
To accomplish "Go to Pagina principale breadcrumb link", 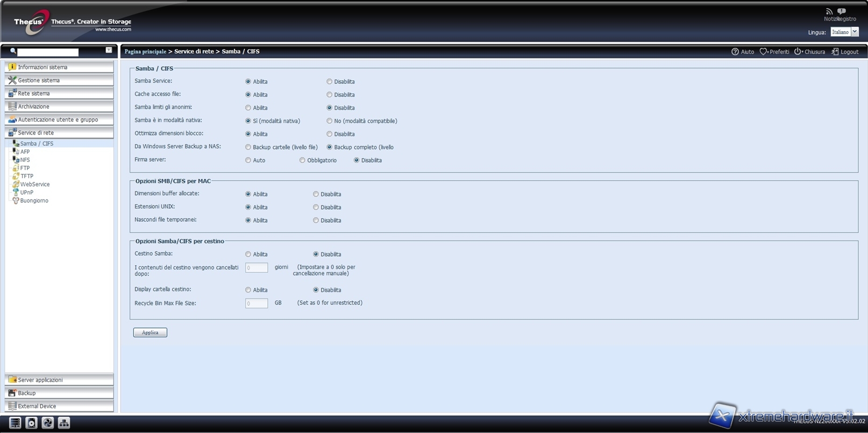I will [145, 52].
